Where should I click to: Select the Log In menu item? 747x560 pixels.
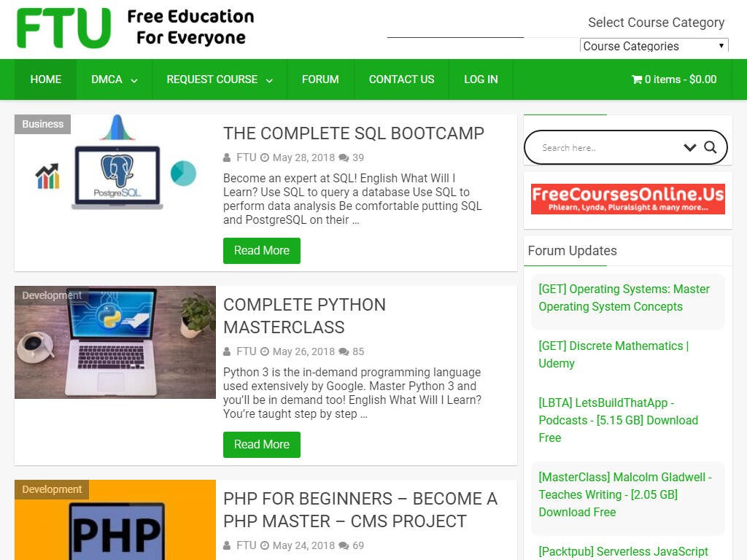(481, 79)
